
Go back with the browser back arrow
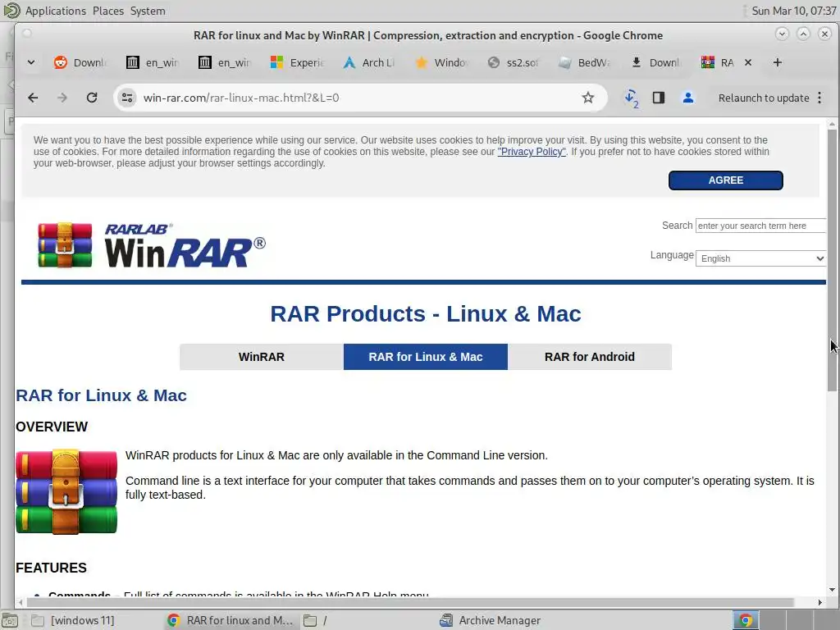pyautogui.click(x=33, y=98)
